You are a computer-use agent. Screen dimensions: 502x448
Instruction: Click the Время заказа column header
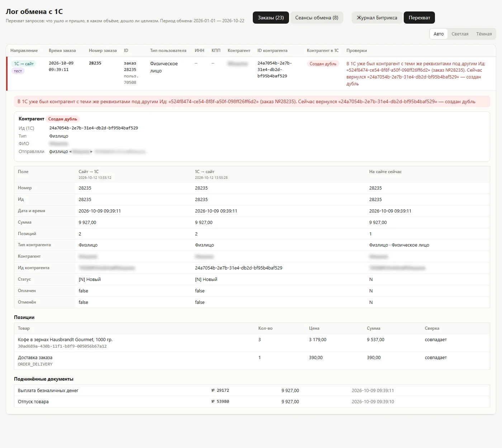[62, 51]
